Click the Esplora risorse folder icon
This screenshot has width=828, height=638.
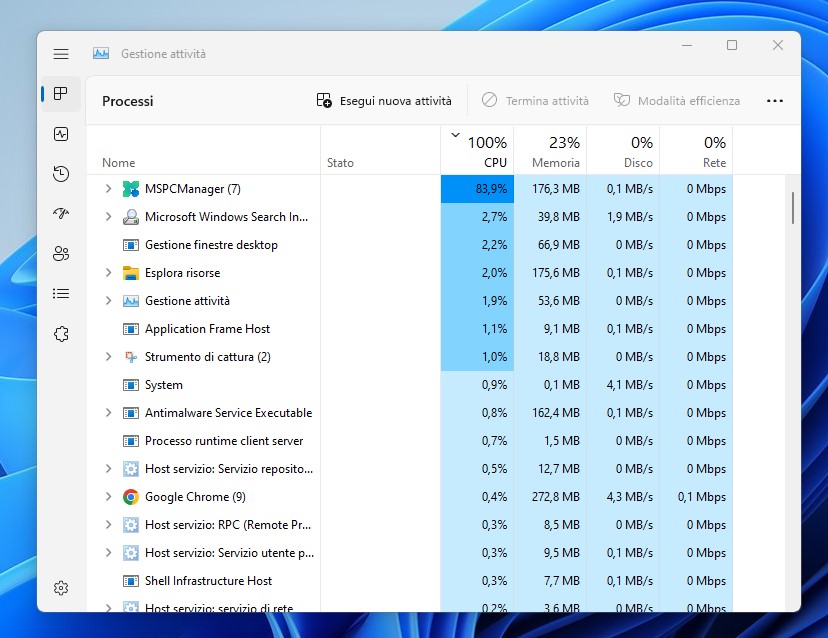(130, 273)
